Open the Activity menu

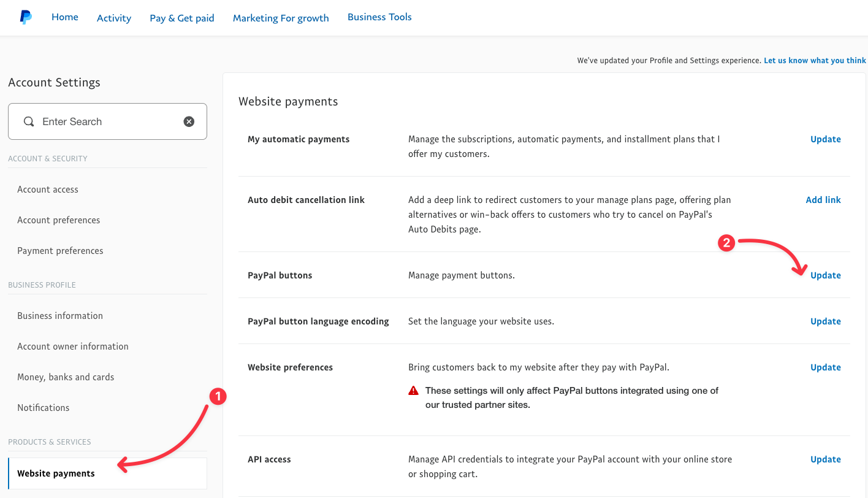coord(114,18)
